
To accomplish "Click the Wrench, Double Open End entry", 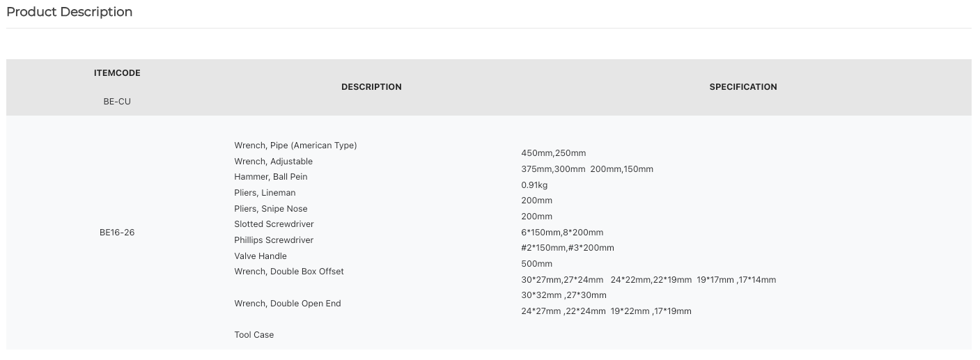I will tap(288, 304).
